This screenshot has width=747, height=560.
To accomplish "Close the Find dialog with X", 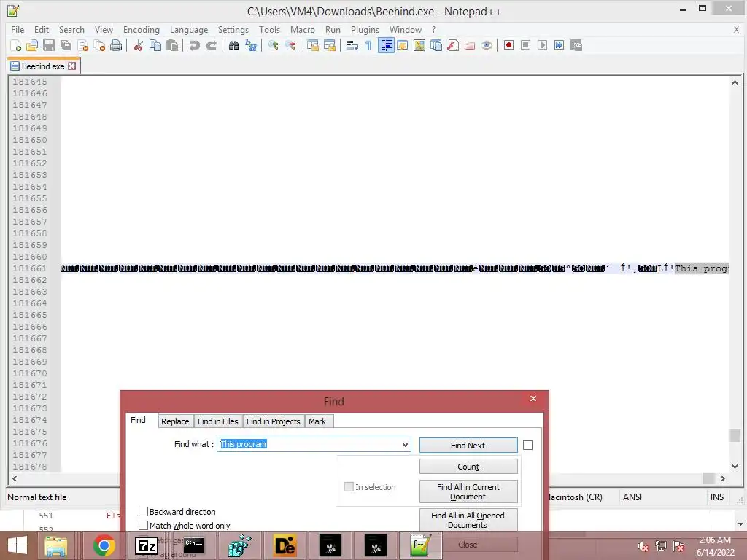I will 533,398.
